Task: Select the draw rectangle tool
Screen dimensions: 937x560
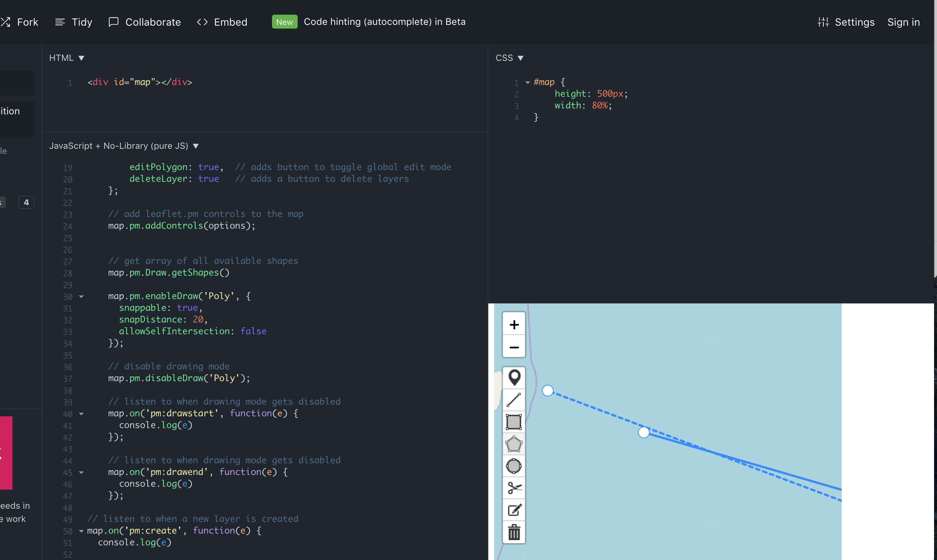Action: [x=514, y=422]
